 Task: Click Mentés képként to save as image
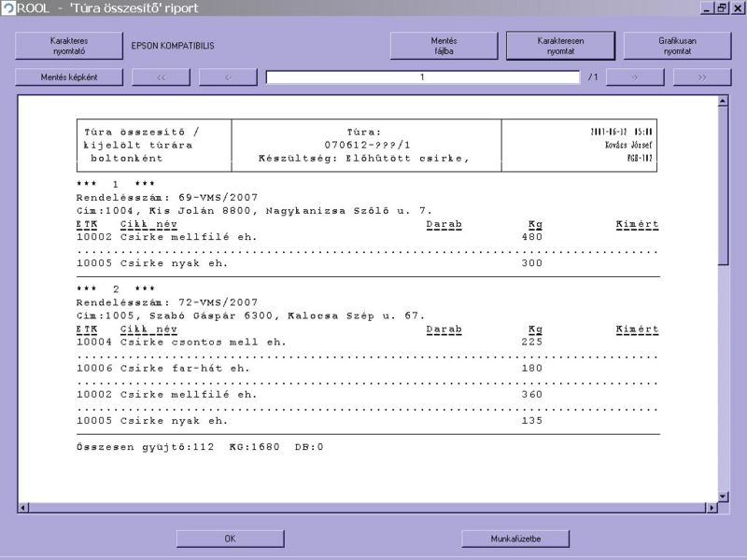pyautogui.click(x=68, y=77)
